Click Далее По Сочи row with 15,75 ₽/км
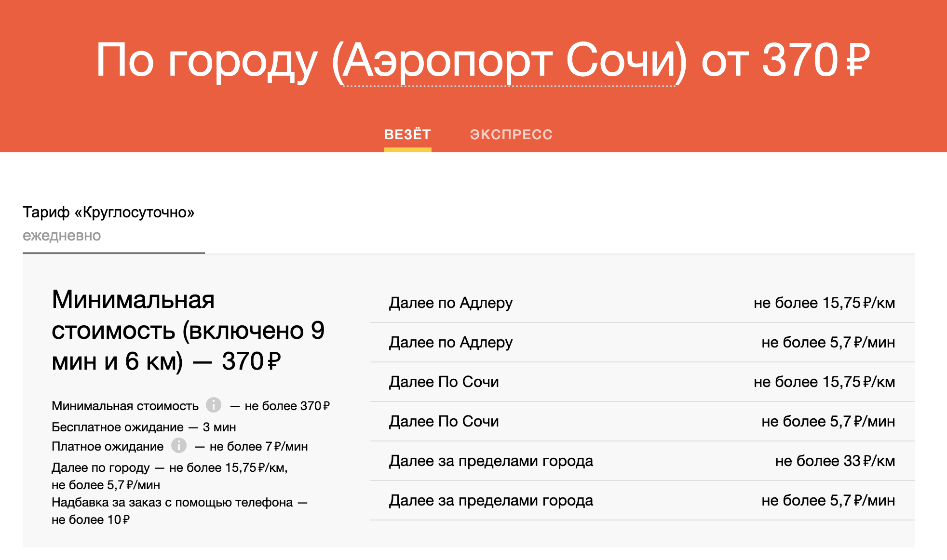 (x=641, y=382)
